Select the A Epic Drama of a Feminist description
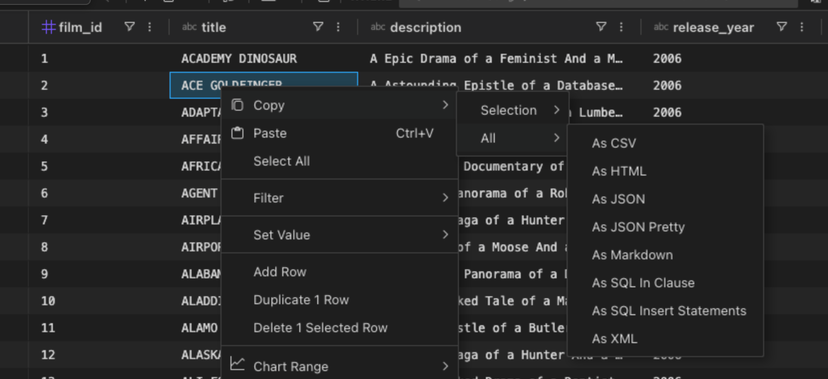The image size is (828, 379). 499,58
